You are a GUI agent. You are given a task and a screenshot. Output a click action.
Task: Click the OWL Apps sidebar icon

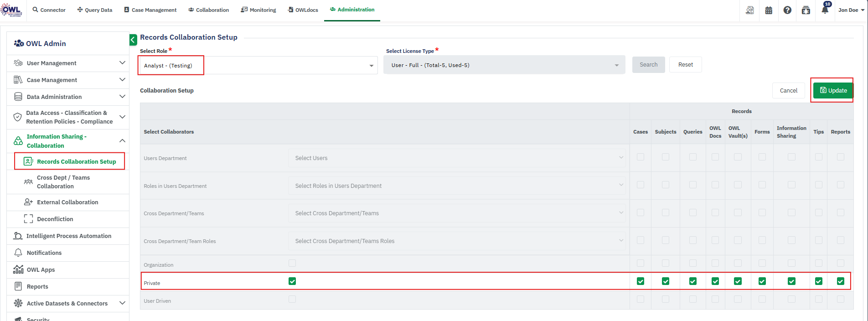(18, 269)
